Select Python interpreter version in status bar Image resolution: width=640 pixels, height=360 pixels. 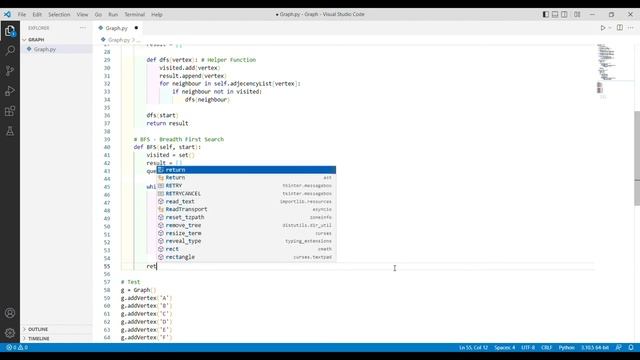[595, 348]
